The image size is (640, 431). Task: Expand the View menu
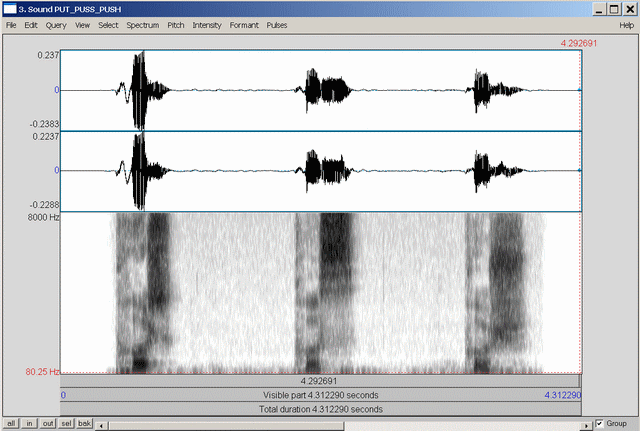tap(82, 24)
